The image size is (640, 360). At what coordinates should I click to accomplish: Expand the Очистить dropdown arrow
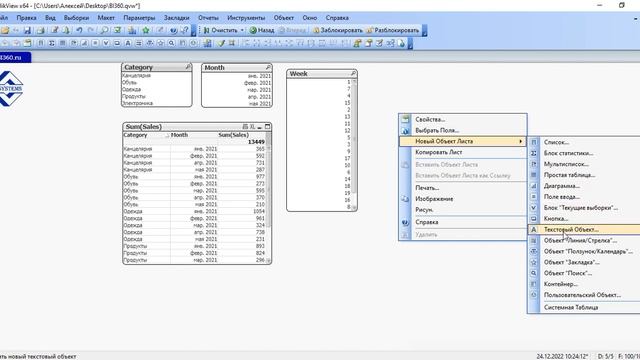(242, 30)
